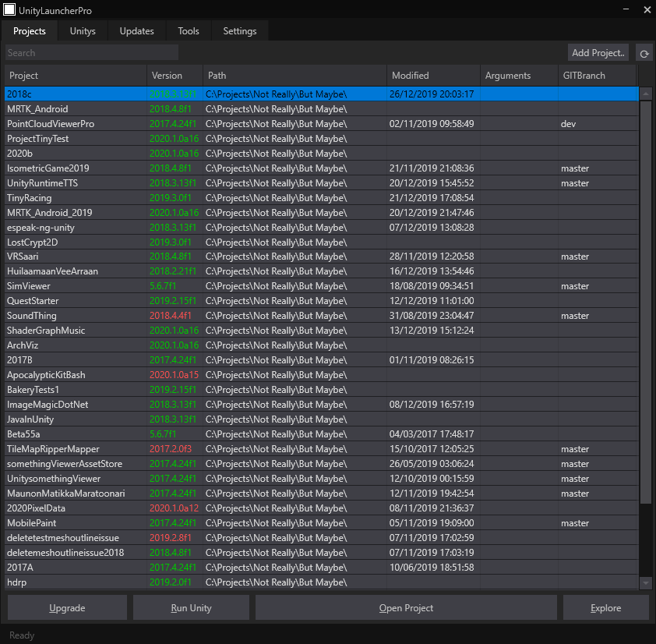
Task: Select the Beta55a project
Action: pos(321,433)
